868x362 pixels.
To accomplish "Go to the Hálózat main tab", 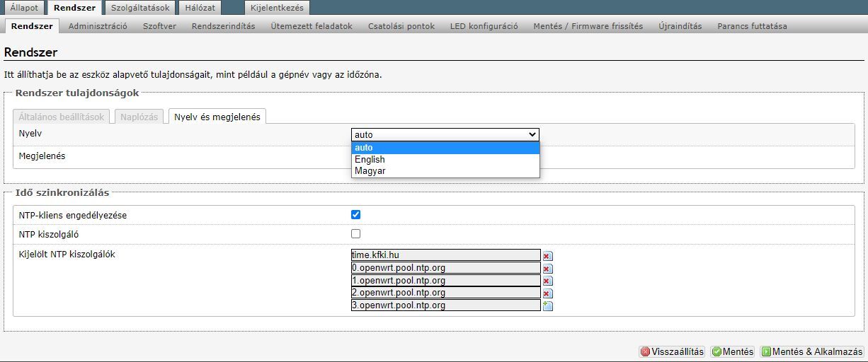I will pos(200,8).
